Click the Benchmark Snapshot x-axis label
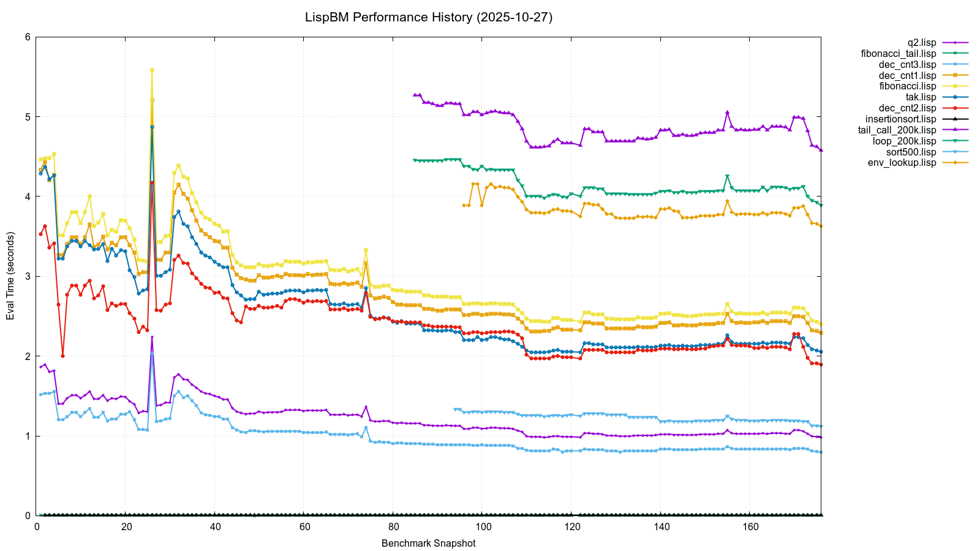 tap(428, 541)
